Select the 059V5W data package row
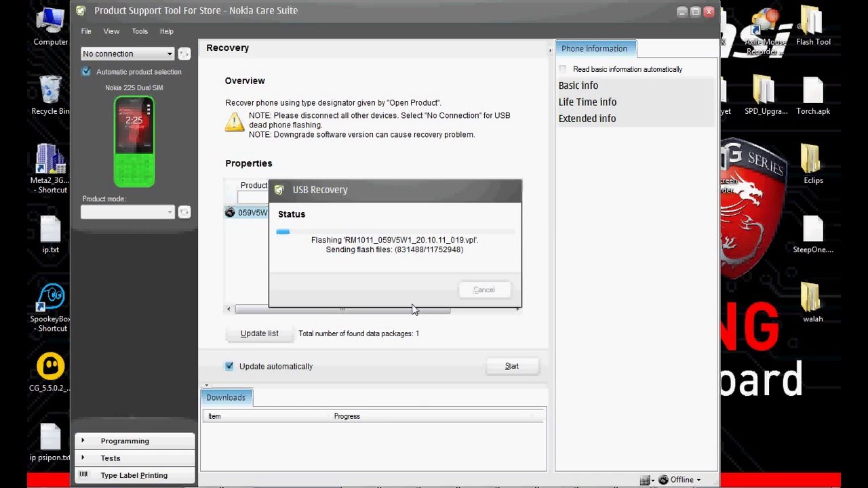 (x=248, y=213)
